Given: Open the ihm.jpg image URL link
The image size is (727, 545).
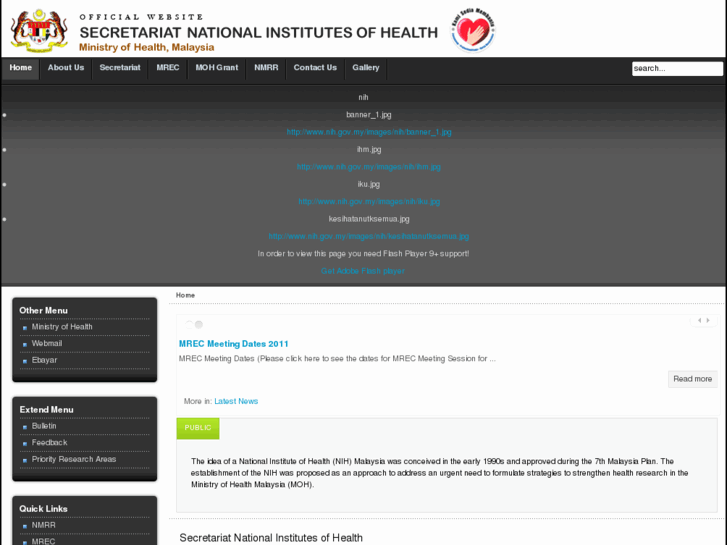Looking at the screenshot, I should click(369, 167).
